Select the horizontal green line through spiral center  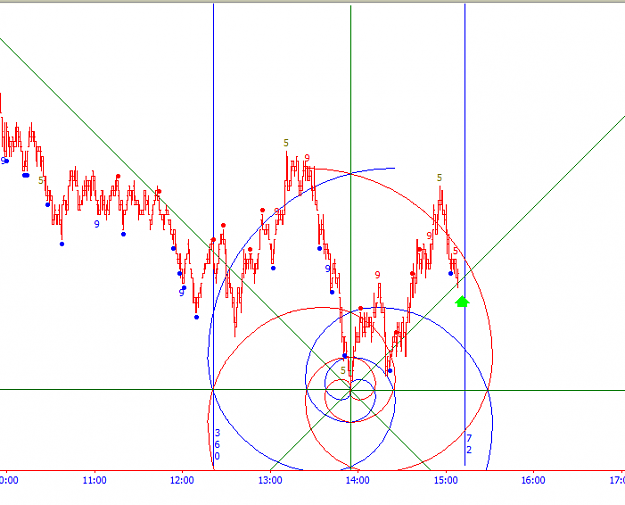coord(312,390)
